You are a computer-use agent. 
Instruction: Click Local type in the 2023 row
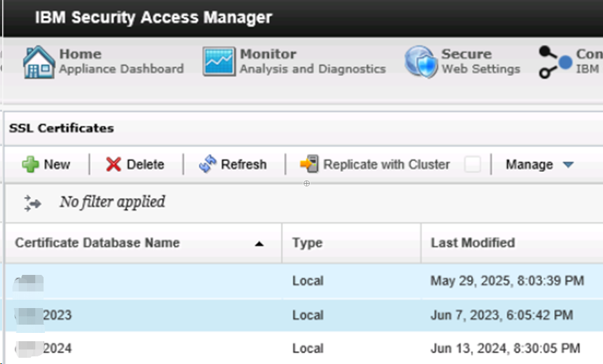[308, 315]
